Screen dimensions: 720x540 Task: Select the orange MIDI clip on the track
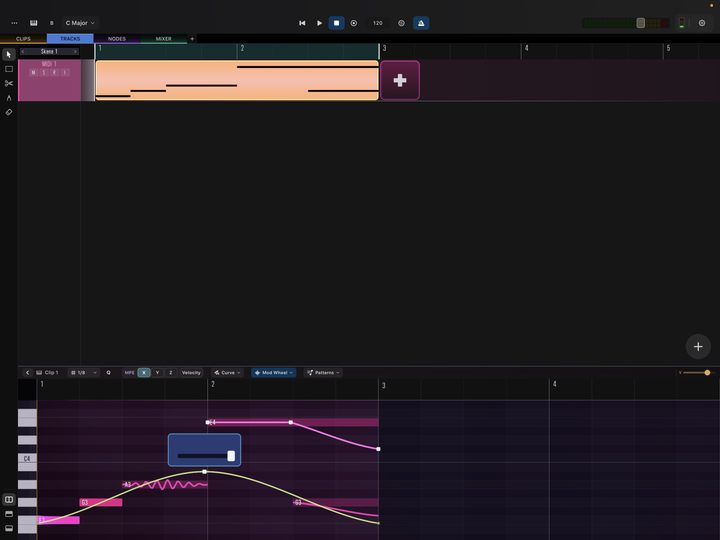(237, 80)
